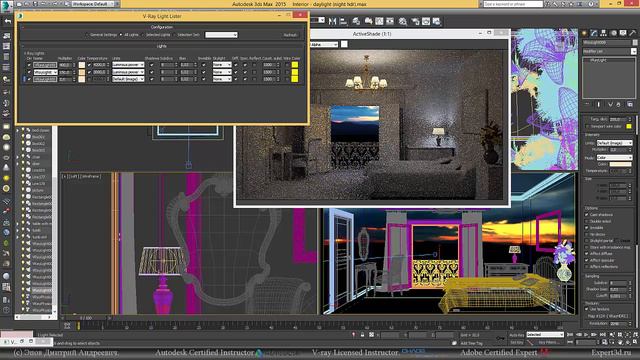Switch to the Hierarchy command panel tab

[604, 33]
